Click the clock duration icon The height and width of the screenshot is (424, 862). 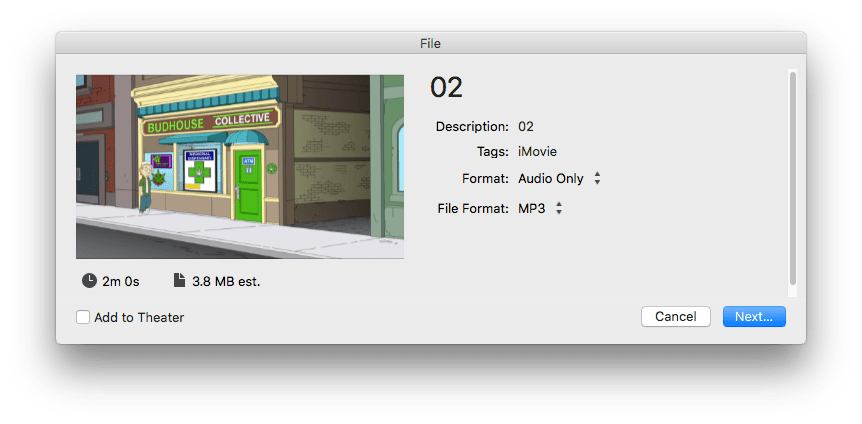click(x=91, y=281)
